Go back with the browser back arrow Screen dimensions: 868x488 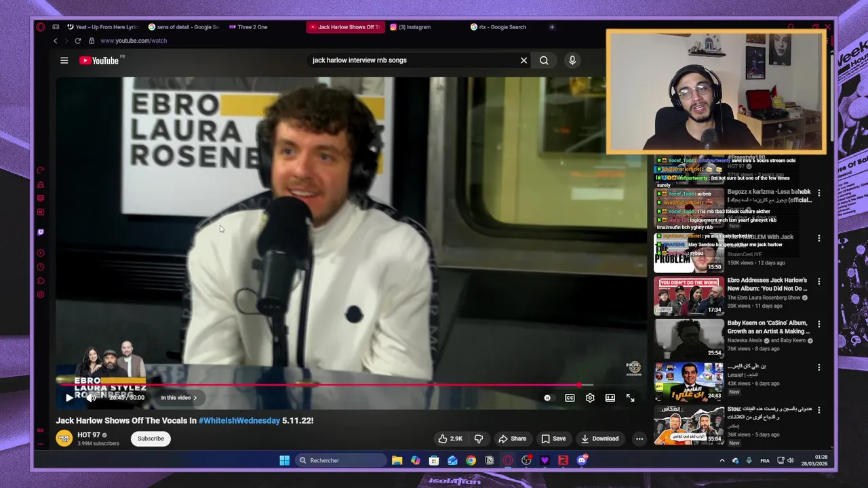[x=56, y=41]
